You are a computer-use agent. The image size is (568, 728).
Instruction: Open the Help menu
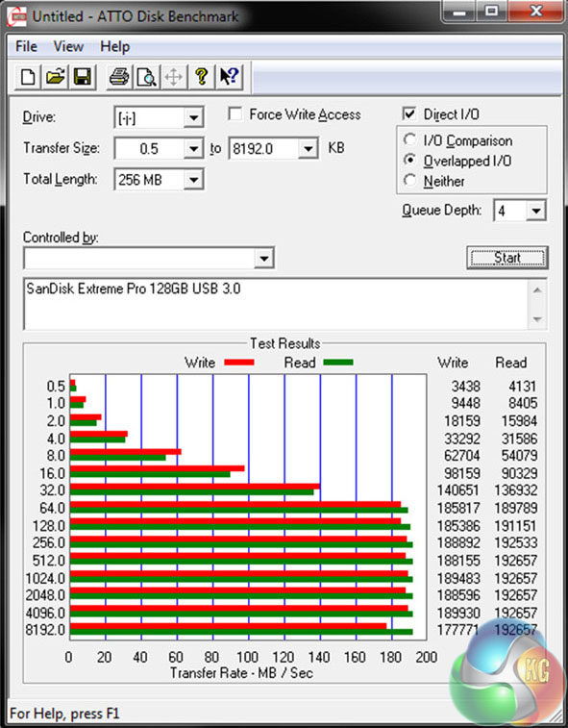[x=114, y=46]
